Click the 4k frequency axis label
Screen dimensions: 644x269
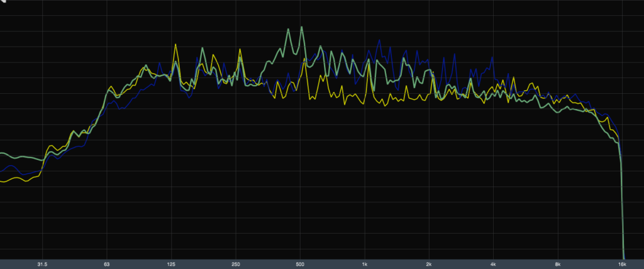(x=494, y=264)
